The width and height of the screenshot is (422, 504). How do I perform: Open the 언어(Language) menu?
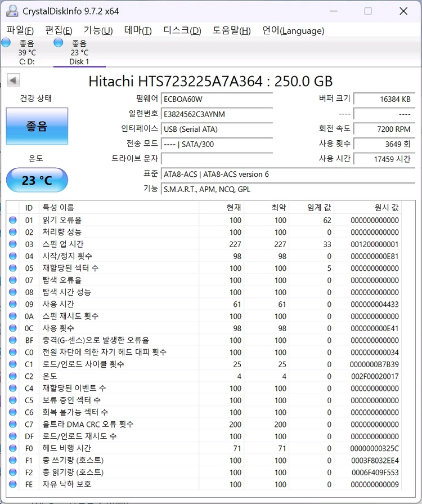tap(293, 30)
